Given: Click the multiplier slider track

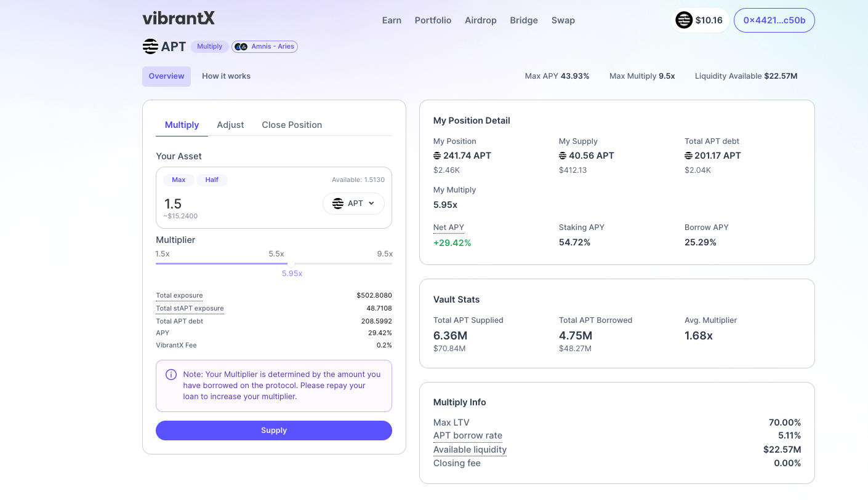Looking at the screenshot, I should pyautogui.click(x=274, y=264).
